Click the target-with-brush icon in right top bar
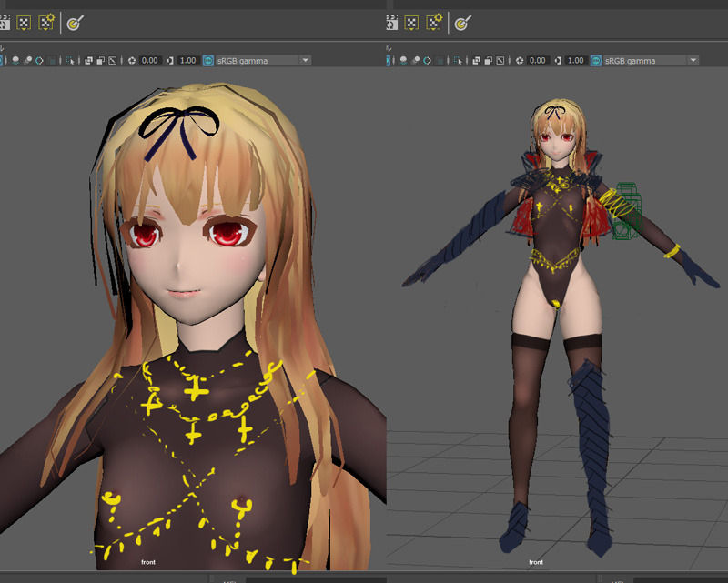 click(x=463, y=22)
